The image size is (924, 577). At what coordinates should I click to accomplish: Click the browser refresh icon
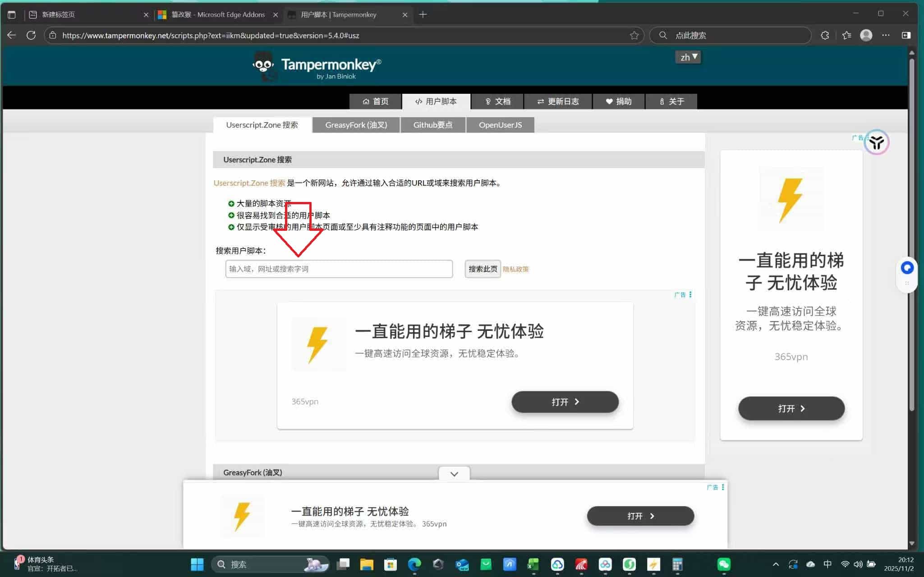(31, 35)
